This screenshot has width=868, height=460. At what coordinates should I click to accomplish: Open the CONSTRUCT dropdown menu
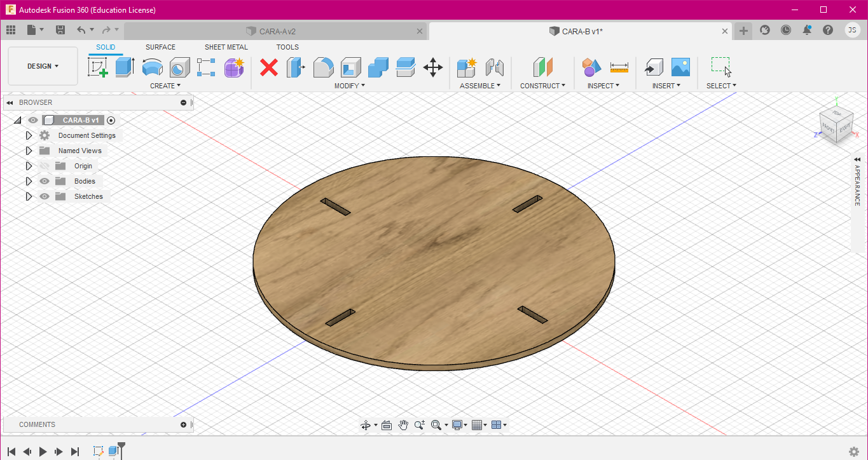[542, 86]
